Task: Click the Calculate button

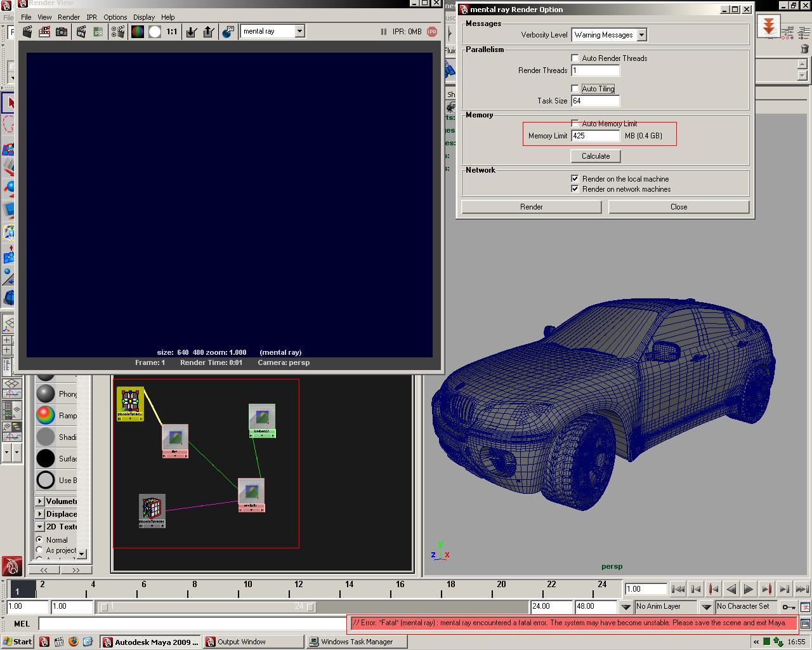Action: 596,156
